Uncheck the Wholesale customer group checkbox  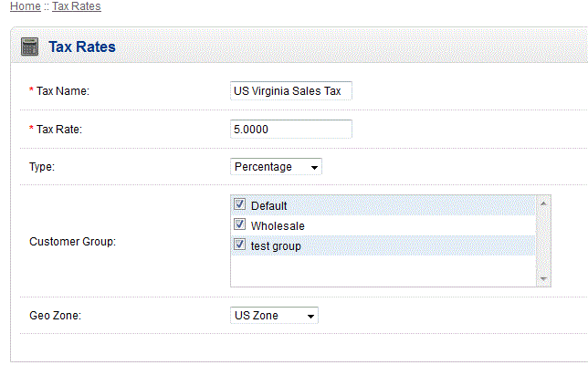click(240, 224)
